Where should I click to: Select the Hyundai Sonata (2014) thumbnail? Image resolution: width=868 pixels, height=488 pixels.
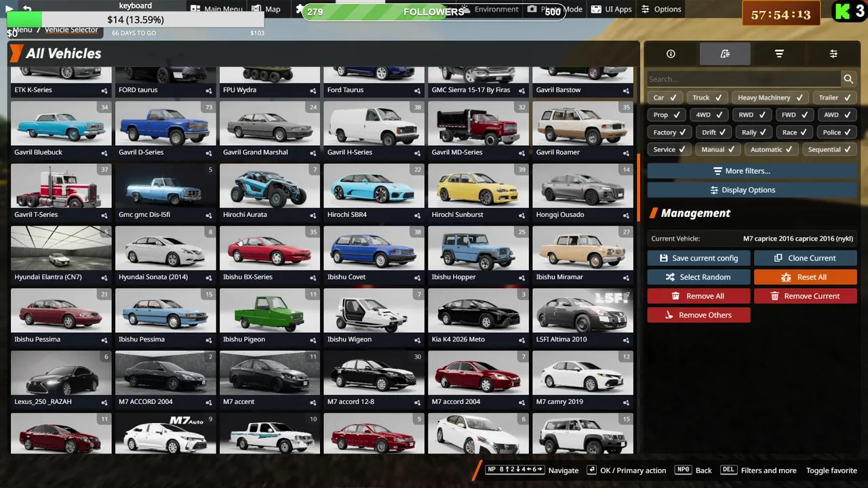coord(165,249)
